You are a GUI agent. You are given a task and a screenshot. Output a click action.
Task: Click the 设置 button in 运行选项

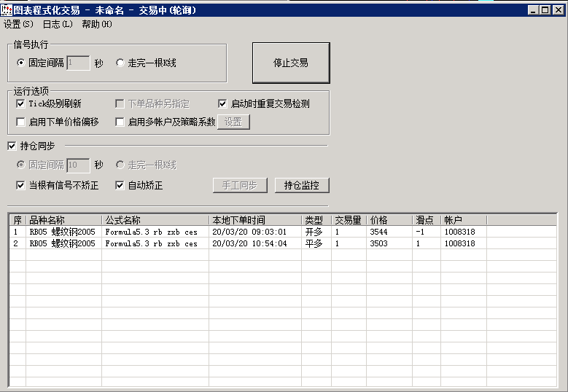pos(233,122)
